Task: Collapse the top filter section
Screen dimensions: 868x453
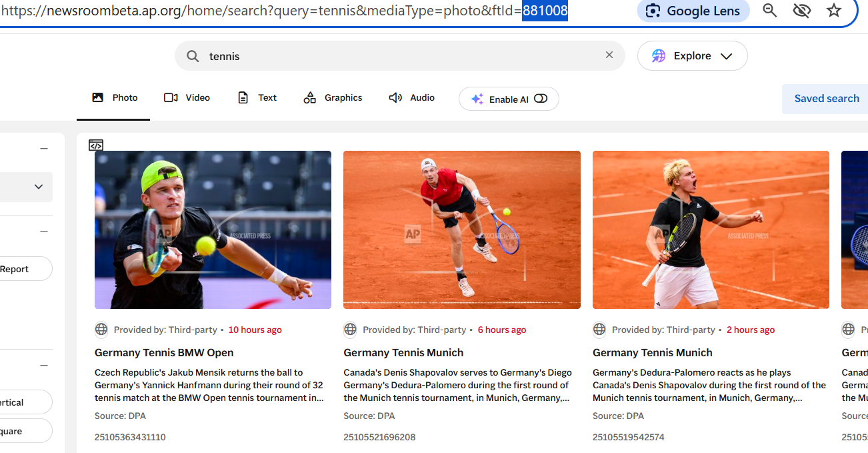Action: (x=44, y=148)
